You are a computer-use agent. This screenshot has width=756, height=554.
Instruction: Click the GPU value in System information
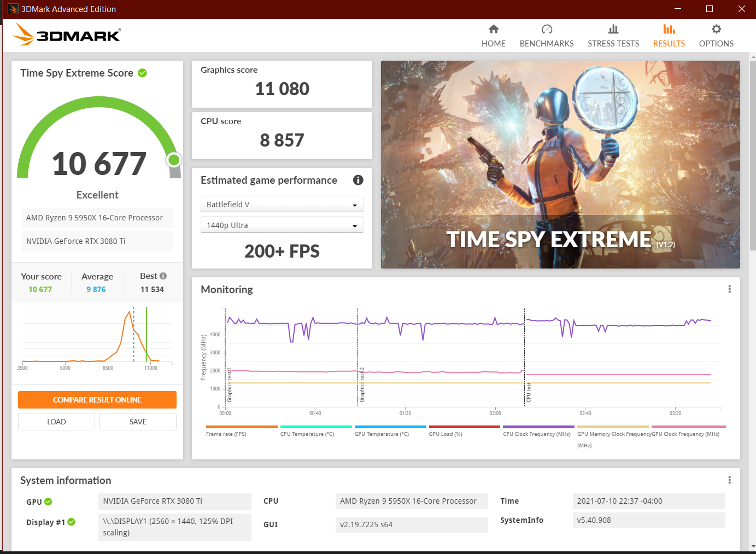(175, 501)
